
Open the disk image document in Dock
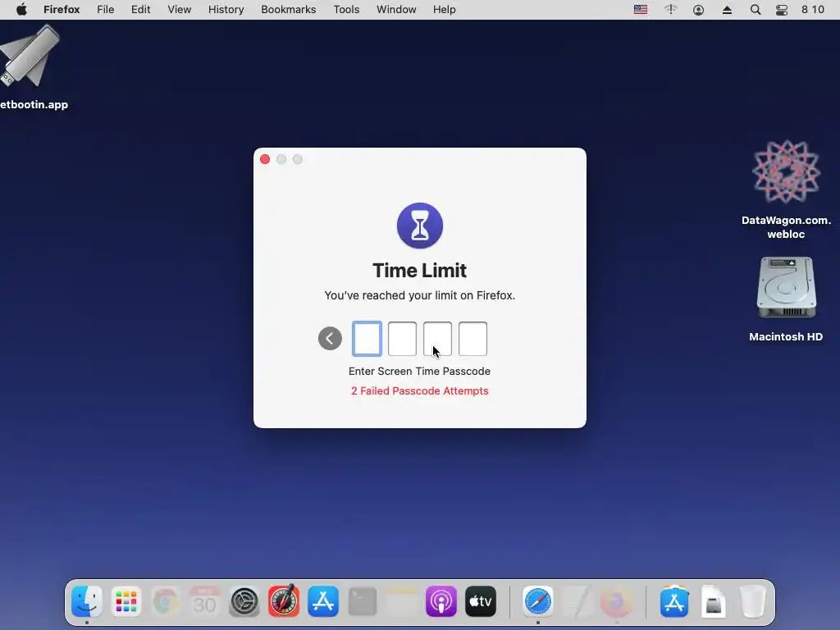(x=713, y=601)
